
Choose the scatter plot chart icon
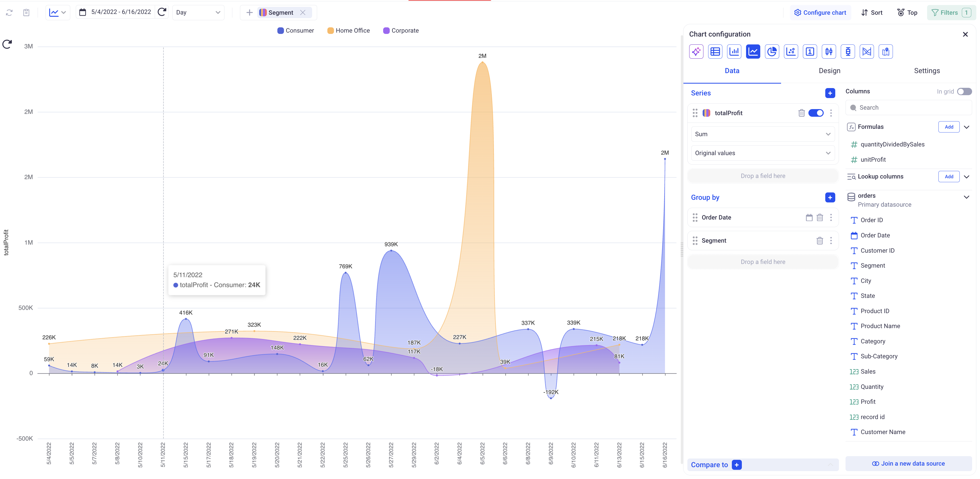click(791, 52)
